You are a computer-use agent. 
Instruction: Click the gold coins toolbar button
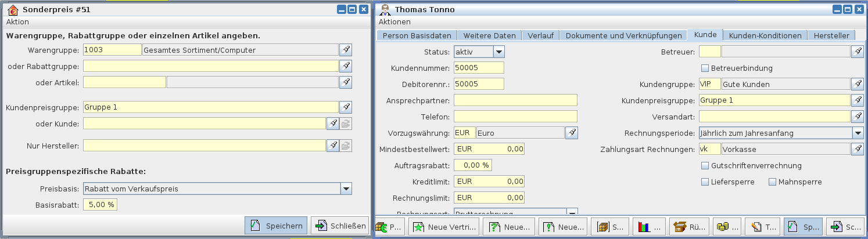[729, 227]
